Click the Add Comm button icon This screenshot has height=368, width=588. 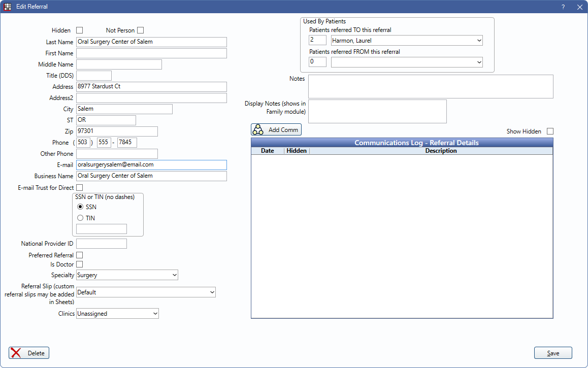[258, 130]
